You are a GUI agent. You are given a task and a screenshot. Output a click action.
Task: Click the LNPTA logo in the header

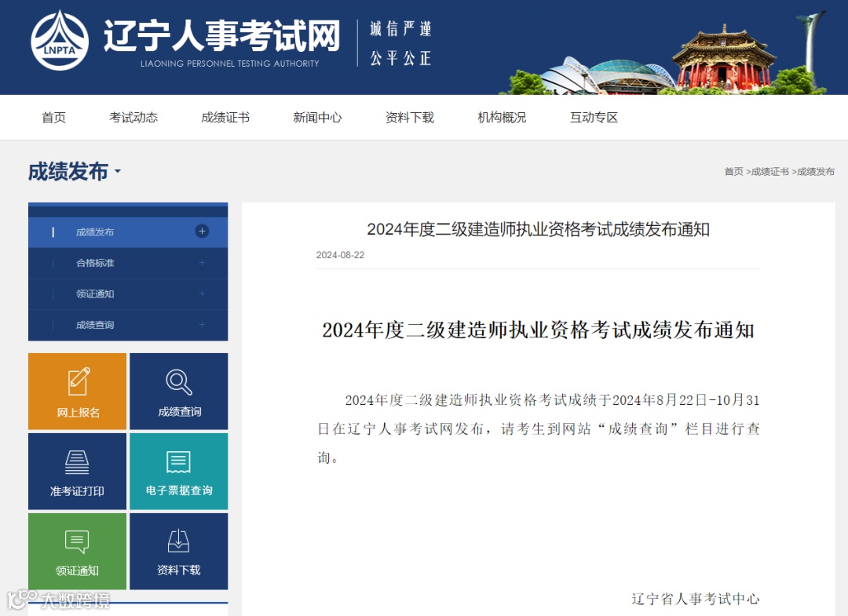[60, 41]
